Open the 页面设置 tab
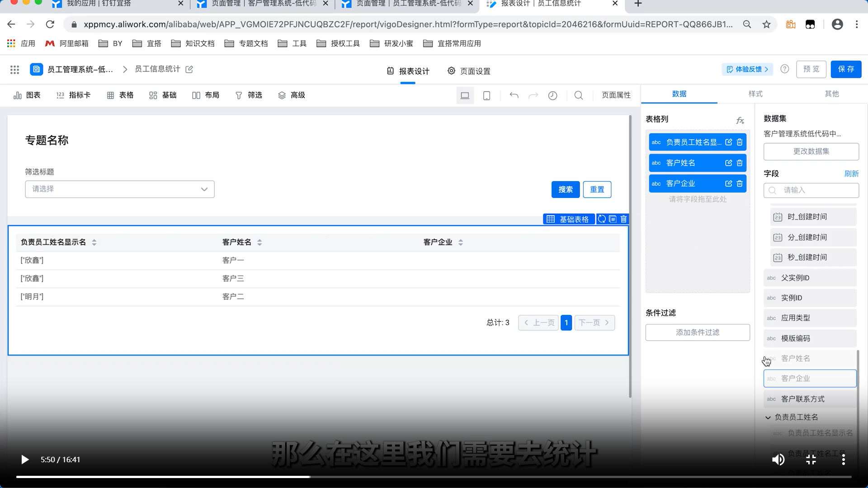Viewport: 868px width, 488px height. coord(469,71)
